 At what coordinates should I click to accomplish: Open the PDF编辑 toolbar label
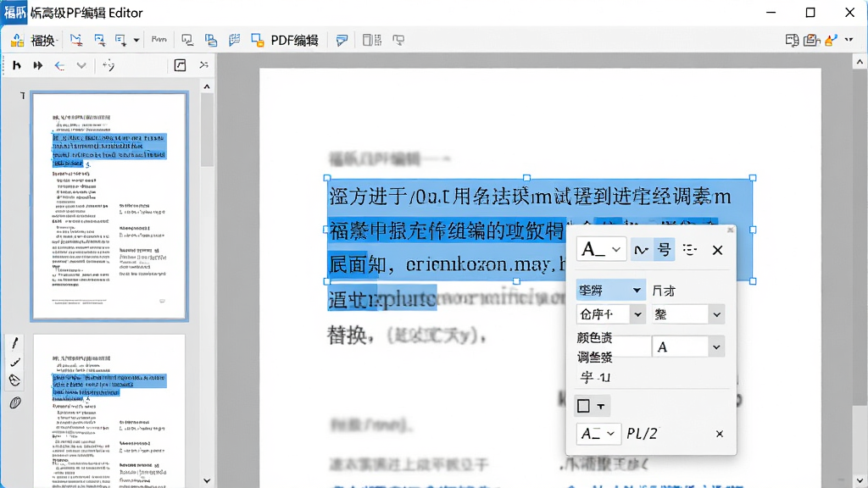(294, 41)
